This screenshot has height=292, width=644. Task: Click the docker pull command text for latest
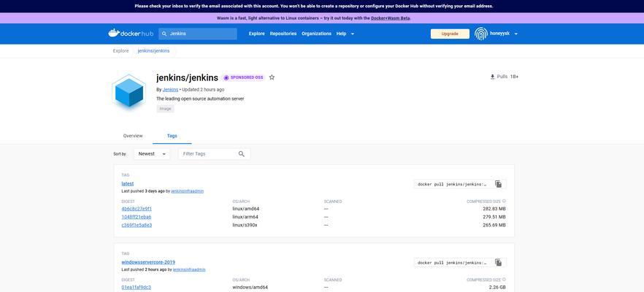[x=452, y=185]
